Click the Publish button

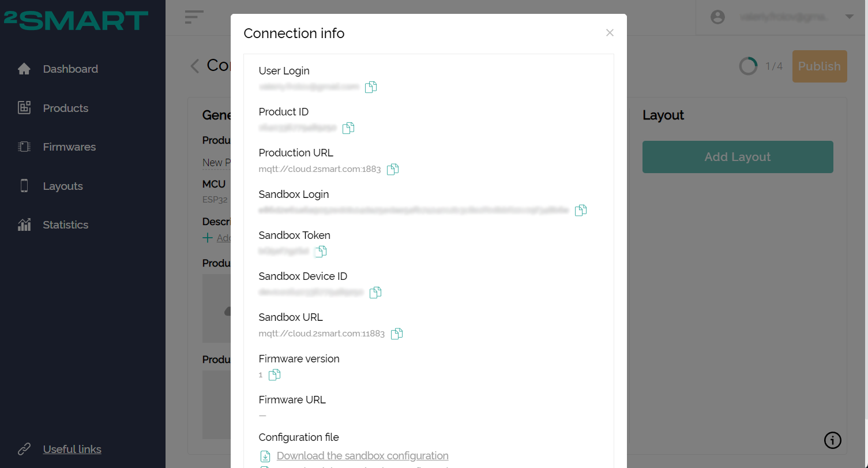(x=820, y=66)
